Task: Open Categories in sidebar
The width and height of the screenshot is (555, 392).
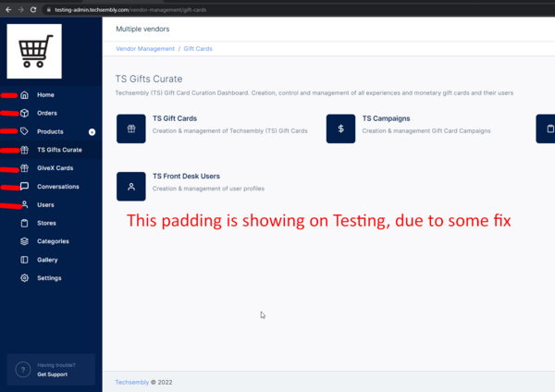Action: pyautogui.click(x=51, y=241)
